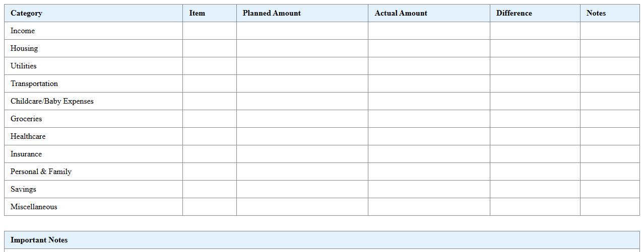The width and height of the screenshot is (644, 252).
Task: Click the Item cell for Transportation
Action: pos(209,83)
